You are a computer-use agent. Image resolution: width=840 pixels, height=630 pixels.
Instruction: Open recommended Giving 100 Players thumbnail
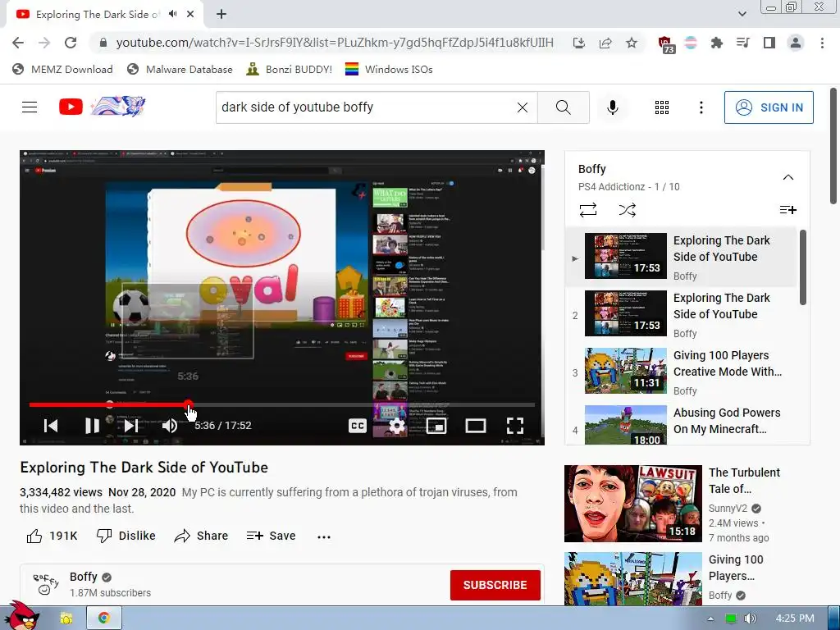tap(632, 578)
